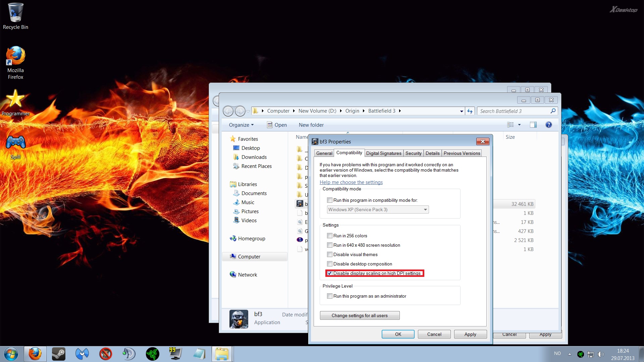644x362 pixels.
Task: Click OK in bf3 Properties
Action: click(398, 334)
